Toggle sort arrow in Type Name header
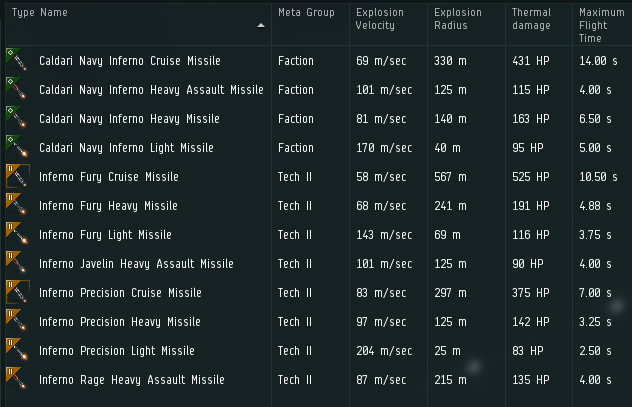The width and height of the screenshot is (632, 407). tap(261, 25)
